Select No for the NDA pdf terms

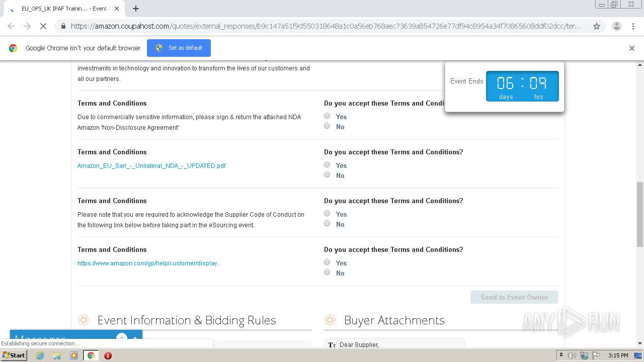click(327, 175)
